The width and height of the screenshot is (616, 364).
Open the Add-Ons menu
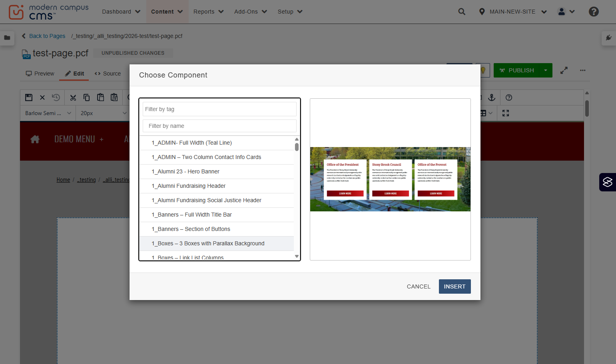[x=251, y=12]
